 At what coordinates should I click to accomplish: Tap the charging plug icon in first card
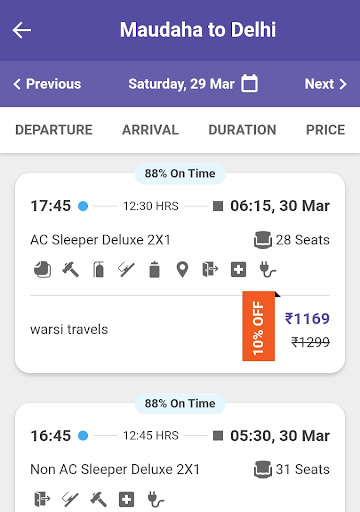(267, 269)
